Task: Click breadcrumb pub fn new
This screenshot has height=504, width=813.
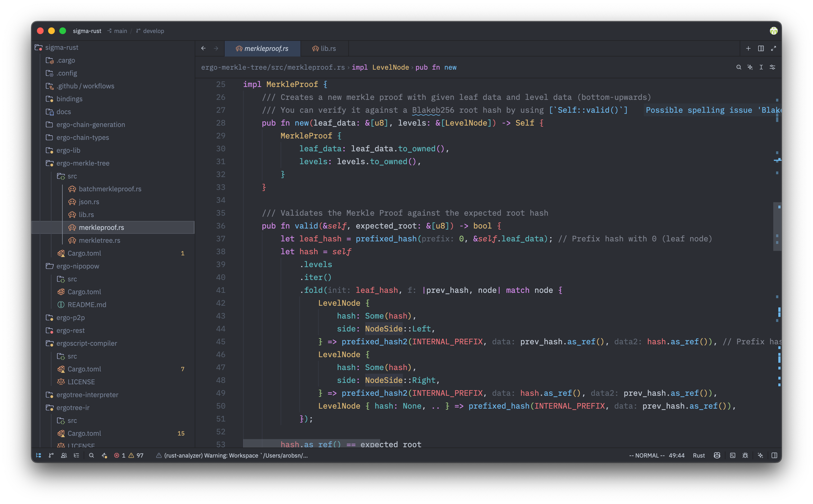Action: [x=436, y=67]
